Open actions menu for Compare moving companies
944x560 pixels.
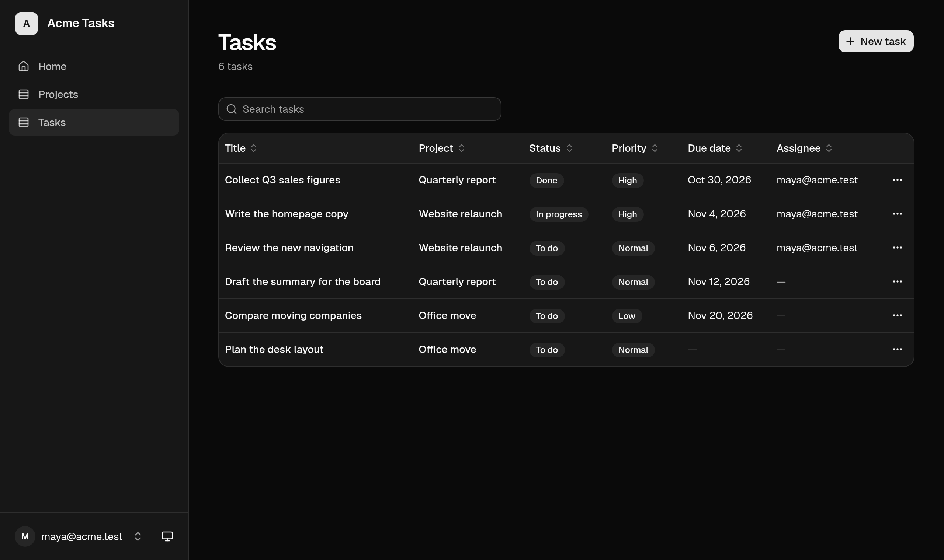coord(897,315)
